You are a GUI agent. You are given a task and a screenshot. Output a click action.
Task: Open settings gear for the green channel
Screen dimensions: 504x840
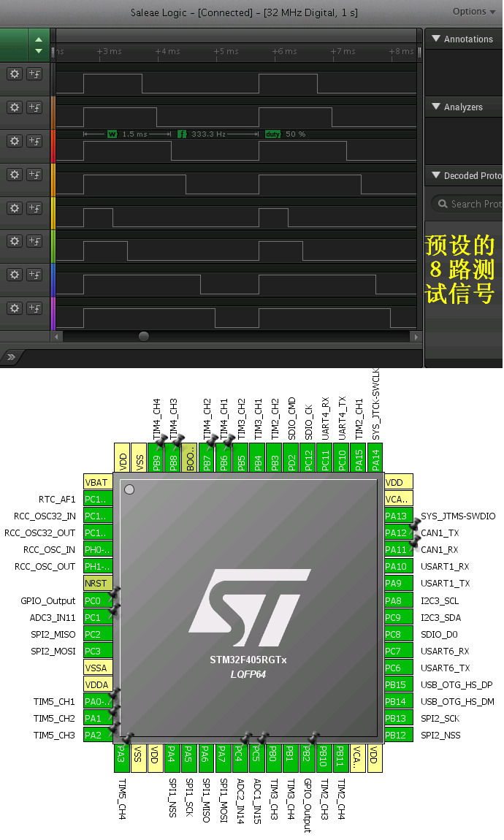click(x=15, y=241)
